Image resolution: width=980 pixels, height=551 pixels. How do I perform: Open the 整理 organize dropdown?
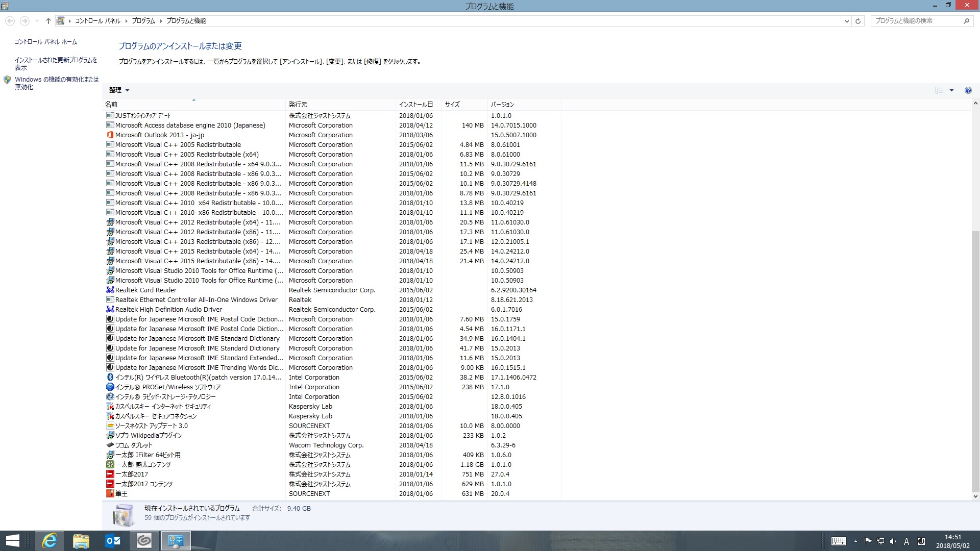click(x=119, y=90)
